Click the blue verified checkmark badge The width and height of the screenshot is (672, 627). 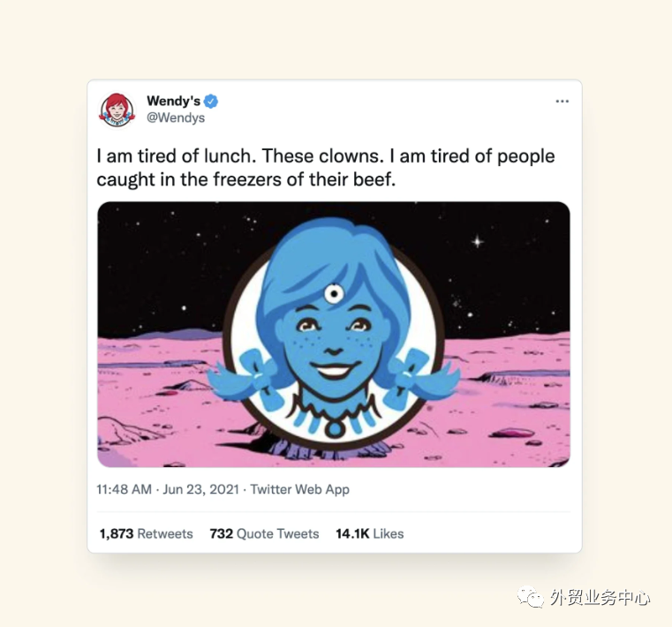coord(211,102)
